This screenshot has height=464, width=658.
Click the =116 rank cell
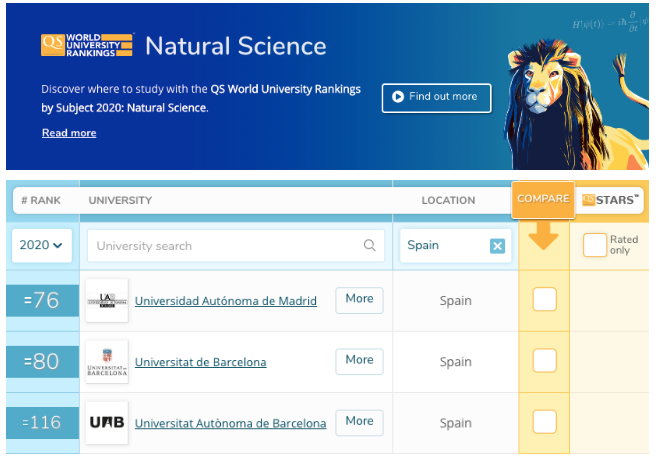42,423
